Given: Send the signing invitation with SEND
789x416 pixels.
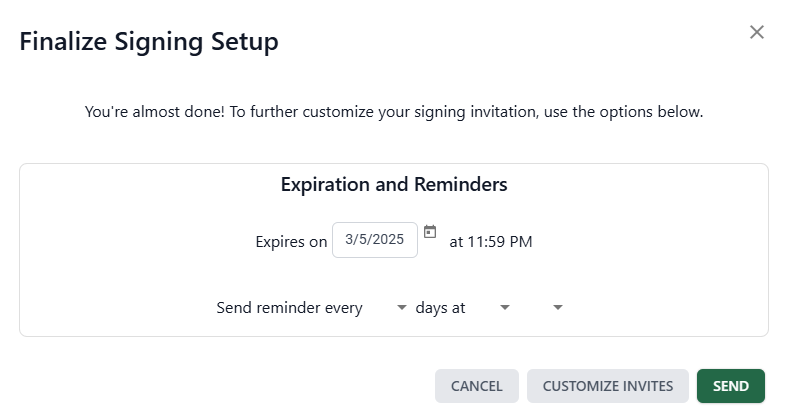Looking at the screenshot, I should pyautogui.click(x=731, y=386).
